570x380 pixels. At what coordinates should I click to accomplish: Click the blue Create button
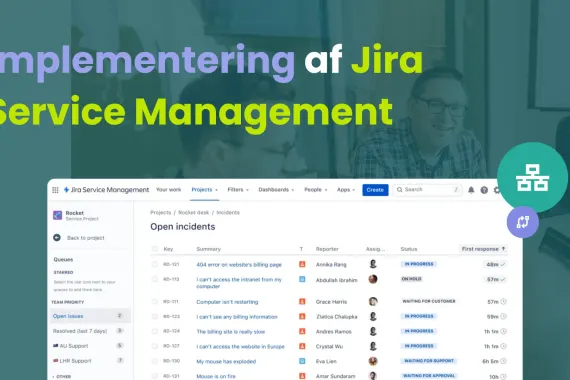375,190
